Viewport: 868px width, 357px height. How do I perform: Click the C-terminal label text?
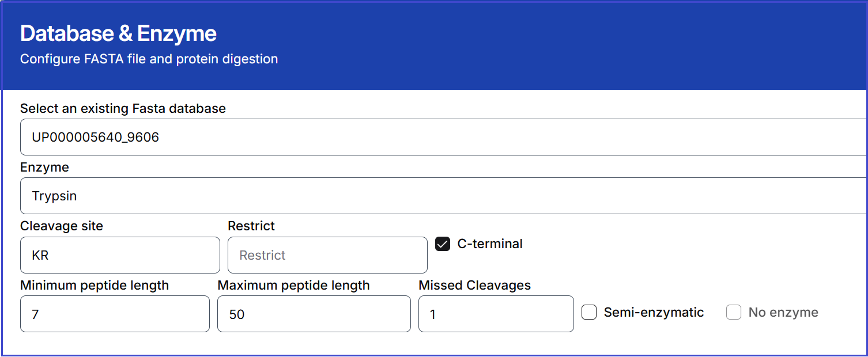(x=490, y=244)
